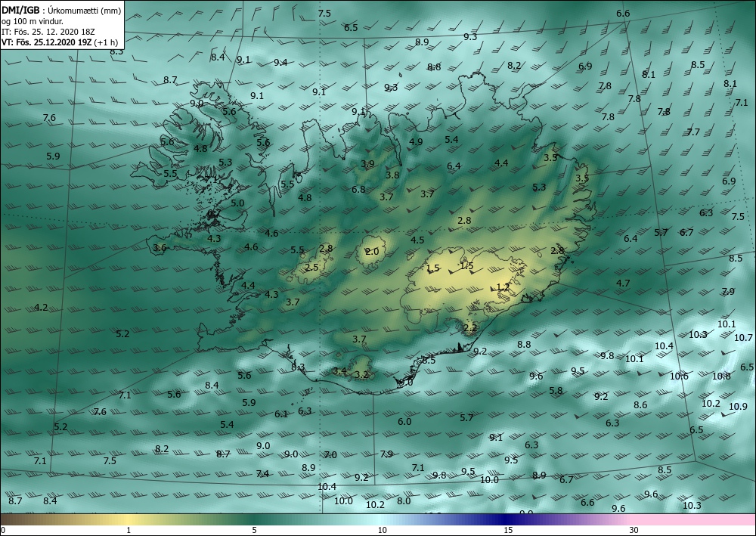Click the map value 7.7
The image size is (756, 536).
point(693,132)
